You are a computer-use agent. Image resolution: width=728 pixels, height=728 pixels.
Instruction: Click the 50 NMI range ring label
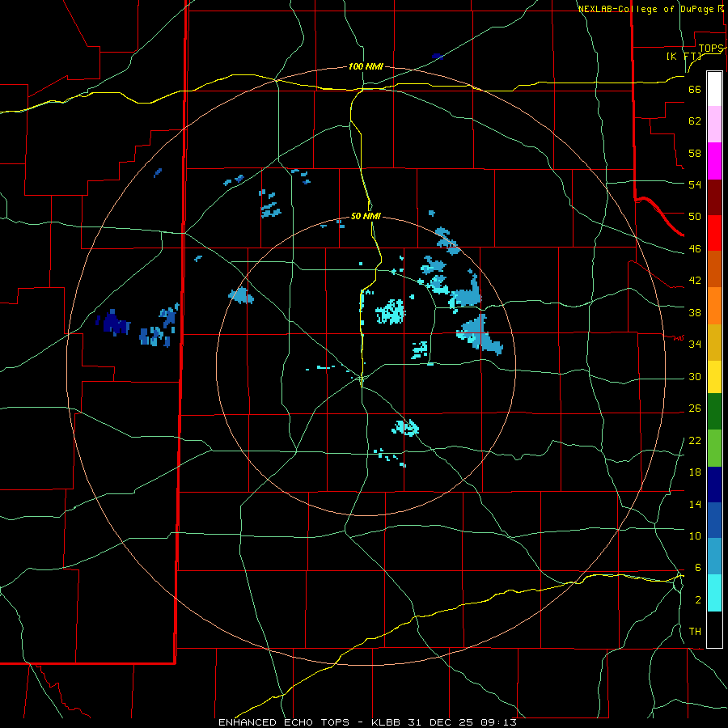tap(366, 216)
